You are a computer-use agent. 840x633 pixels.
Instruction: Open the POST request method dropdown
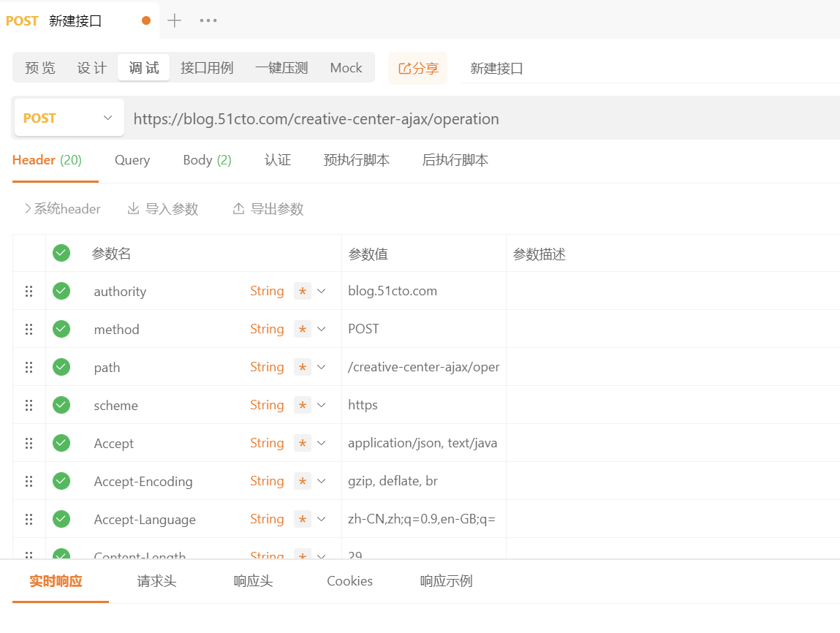click(68, 118)
